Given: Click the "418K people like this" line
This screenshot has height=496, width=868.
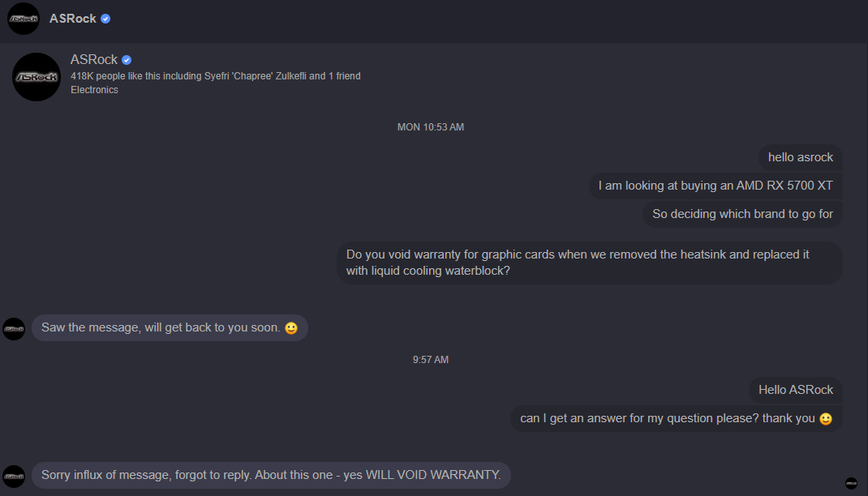Looking at the screenshot, I should click(215, 76).
